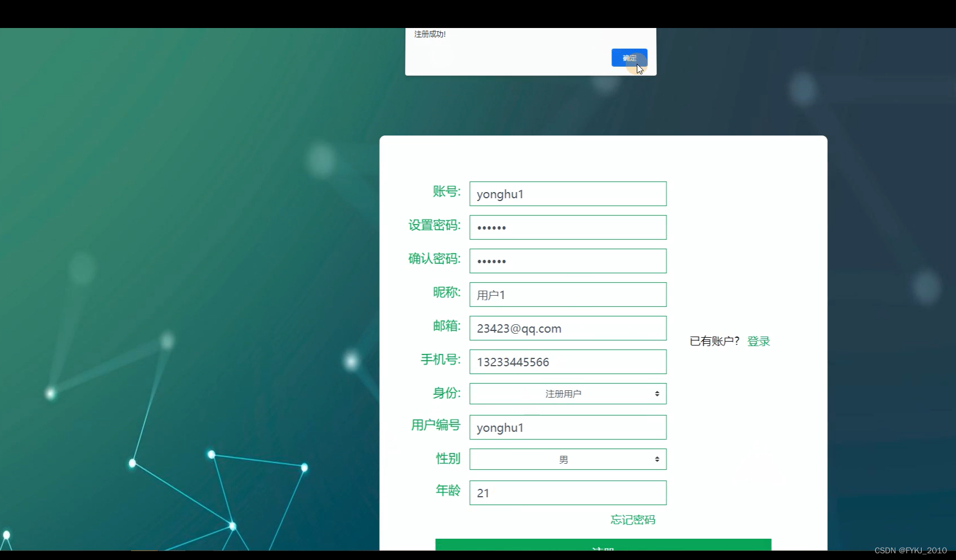Open the 身份 dropdown showing 注册用户

point(568,394)
